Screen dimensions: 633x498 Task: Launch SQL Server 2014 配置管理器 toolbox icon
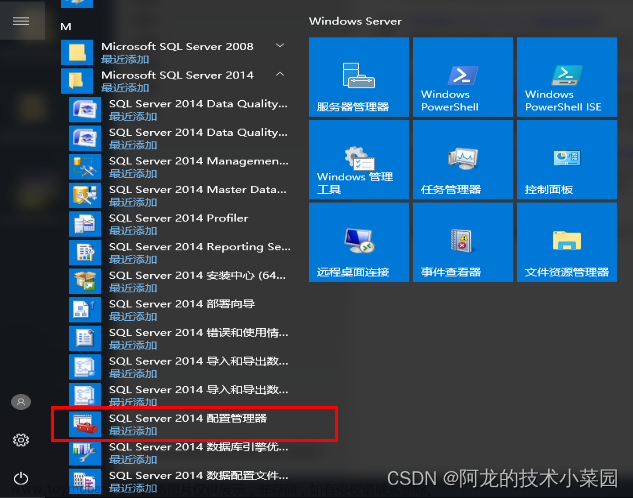pos(85,424)
